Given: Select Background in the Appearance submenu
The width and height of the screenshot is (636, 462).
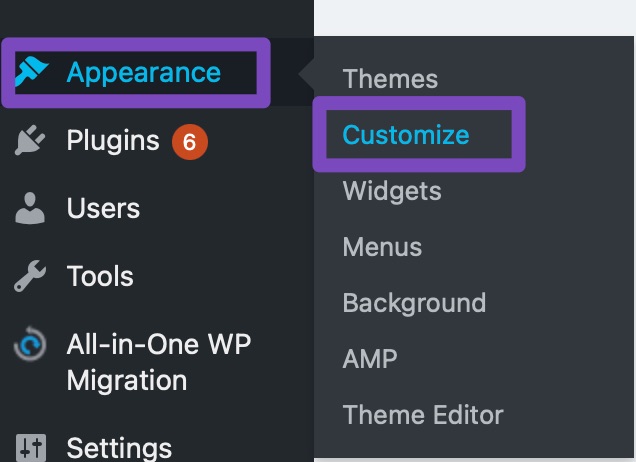Looking at the screenshot, I should click(414, 303).
